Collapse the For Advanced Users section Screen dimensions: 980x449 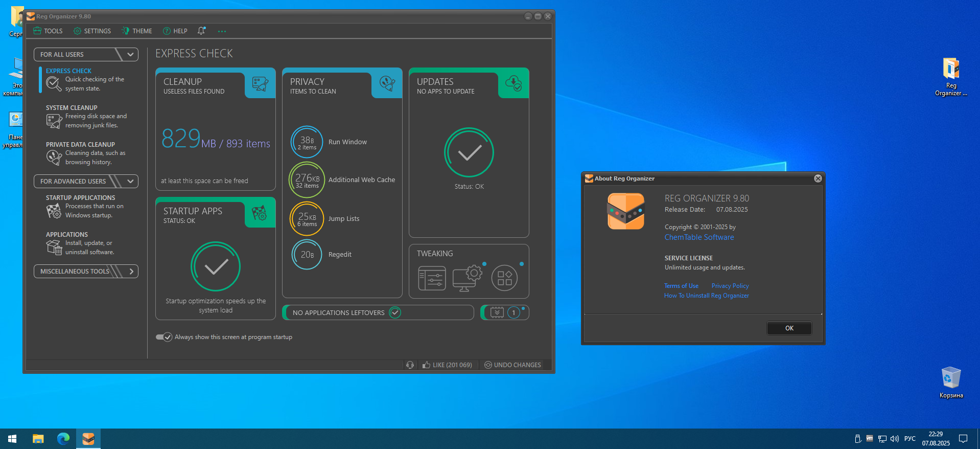coord(86,181)
